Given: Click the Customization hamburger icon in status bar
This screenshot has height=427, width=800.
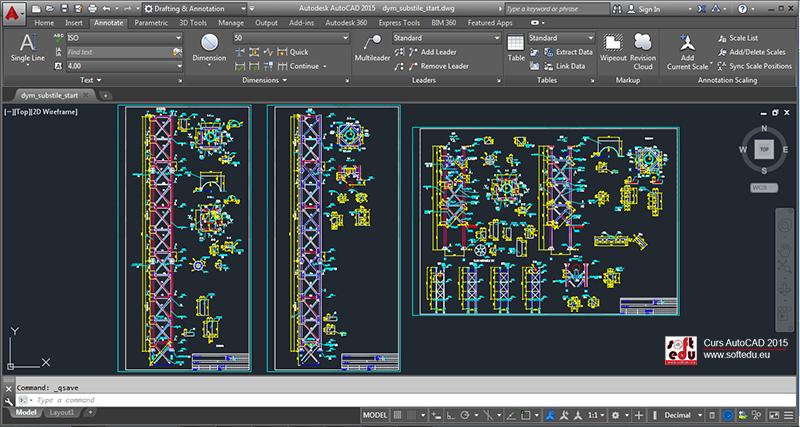Looking at the screenshot, I should [x=788, y=415].
